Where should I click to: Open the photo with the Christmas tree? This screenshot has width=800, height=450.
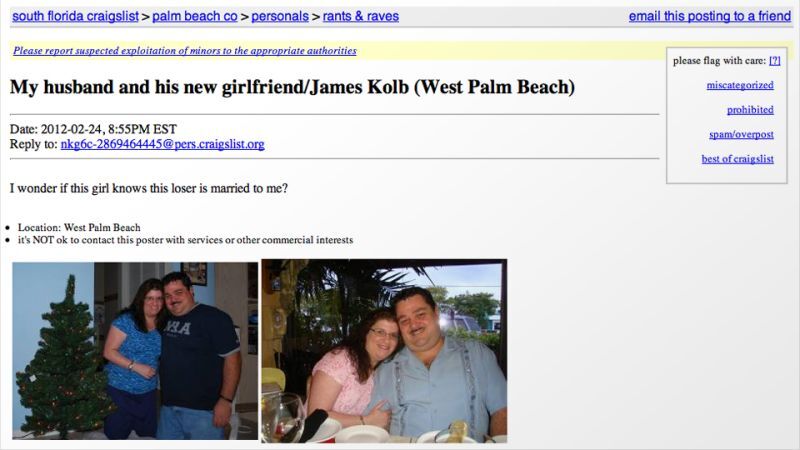coord(135,351)
